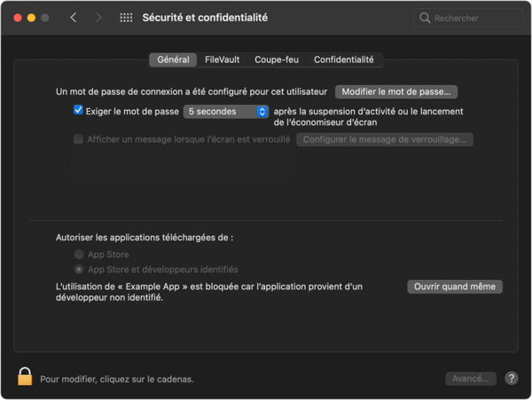Open the Coupe-feu tab
Screen dimensions: 532x400
pyautogui.click(x=277, y=59)
